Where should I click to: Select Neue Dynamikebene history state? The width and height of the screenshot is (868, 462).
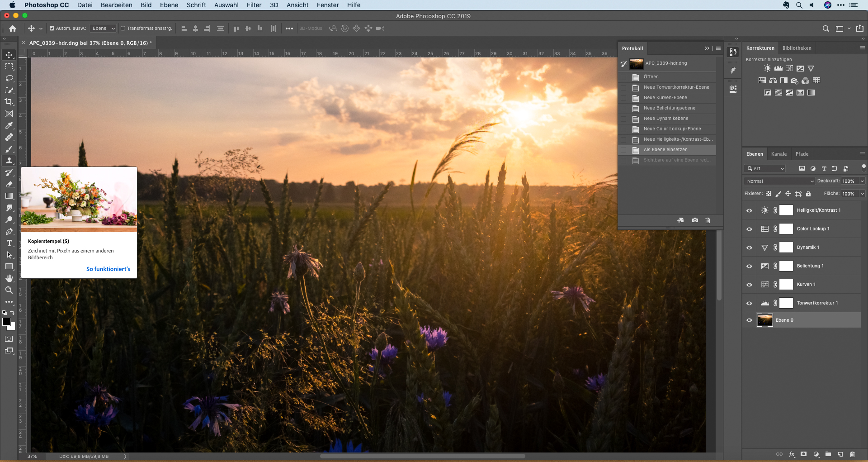click(667, 119)
